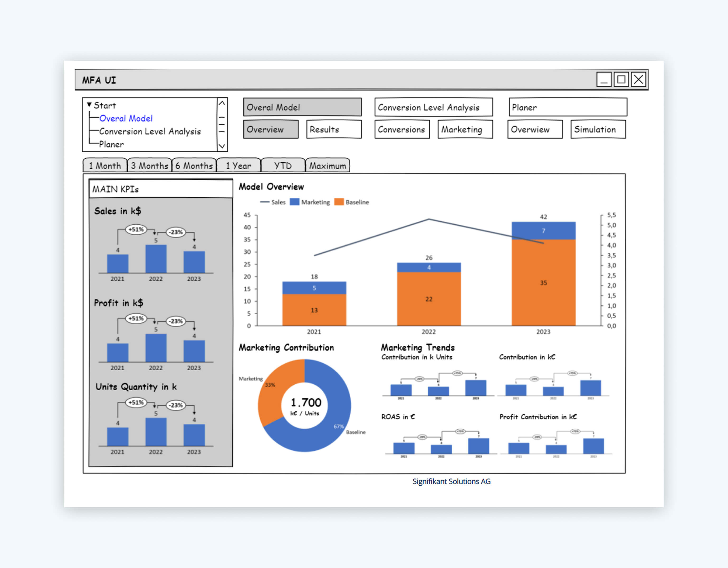Open the Signifikant Solutions AG link
This screenshot has width=728, height=568.
coord(451,481)
